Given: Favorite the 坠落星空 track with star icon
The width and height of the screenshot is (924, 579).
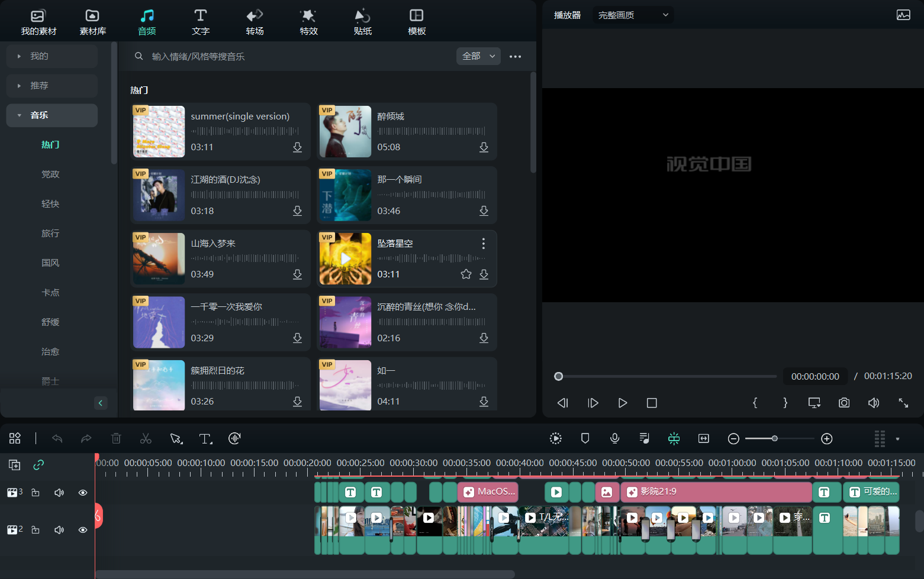Looking at the screenshot, I should click(x=466, y=274).
